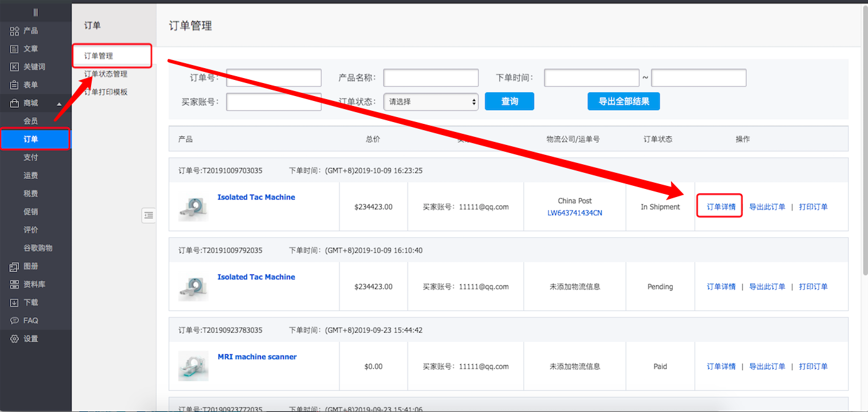The height and width of the screenshot is (412, 868).
Task: Click the MRI machine scanner product thumbnail
Action: pos(193,366)
